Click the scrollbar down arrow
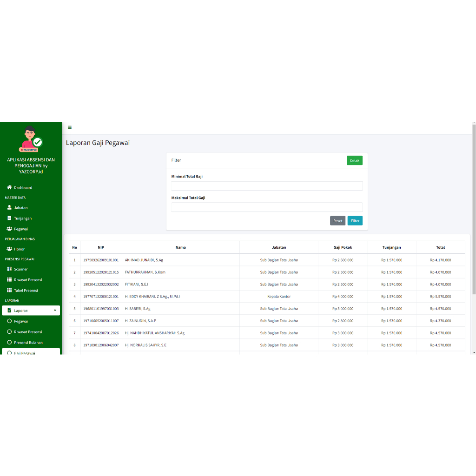 [x=474, y=352]
